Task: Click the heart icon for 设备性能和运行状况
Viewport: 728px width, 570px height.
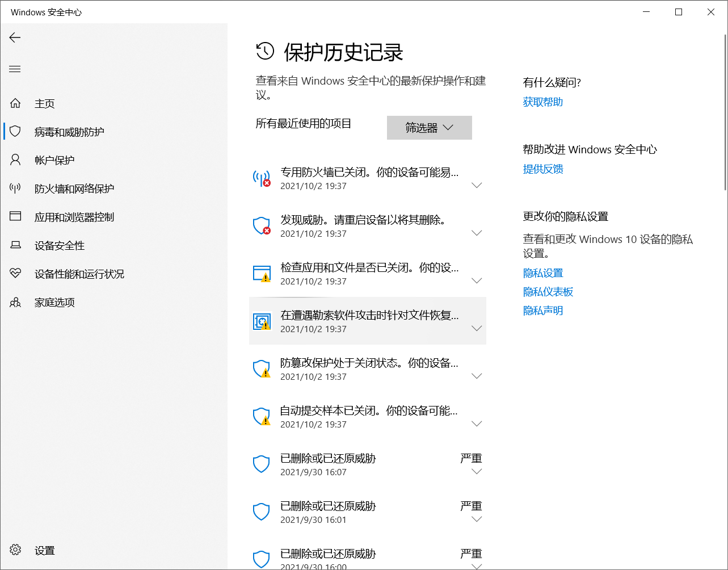Action: pos(15,274)
